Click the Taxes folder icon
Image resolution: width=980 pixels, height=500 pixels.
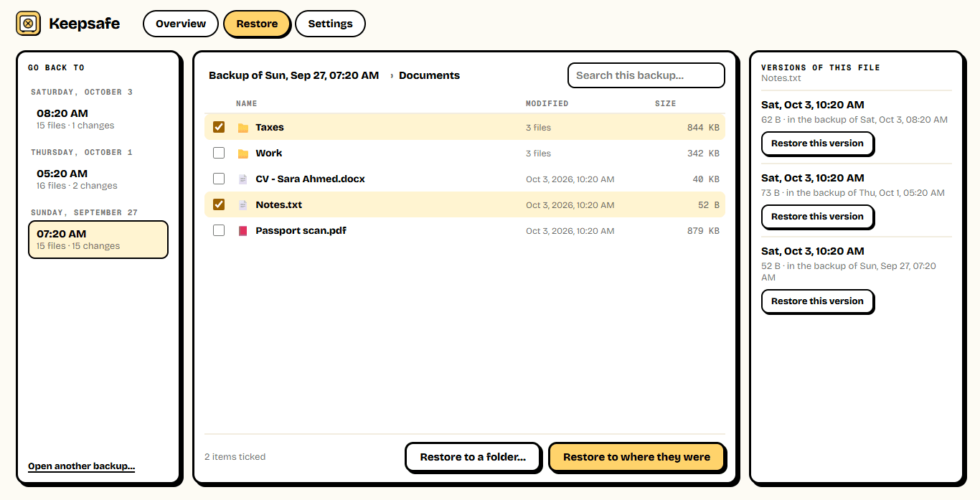point(243,128)
